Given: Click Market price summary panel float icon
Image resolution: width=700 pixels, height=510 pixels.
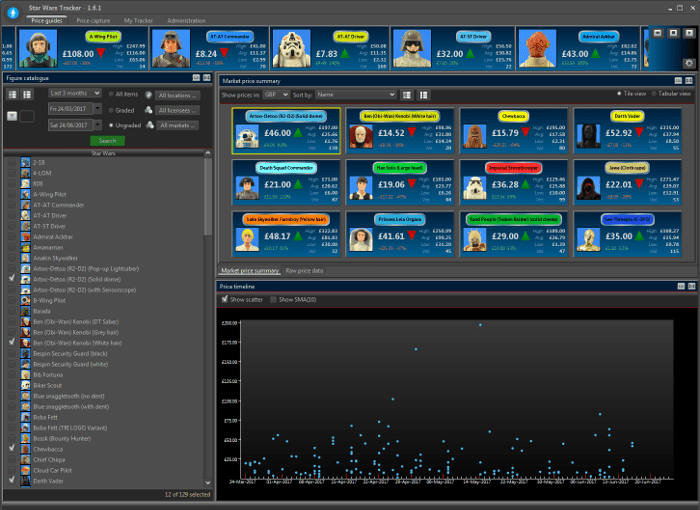Looking at the screenshot, I should click(x=678, y=81).
